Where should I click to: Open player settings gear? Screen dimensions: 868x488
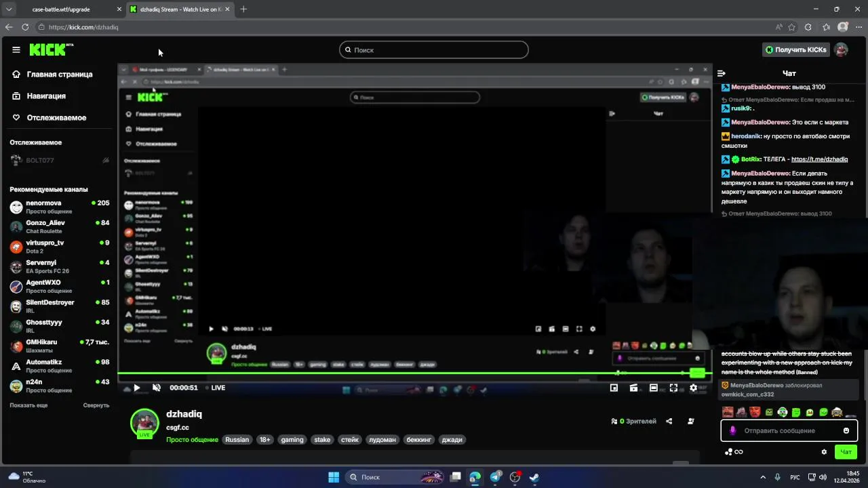tap(693, 388)
